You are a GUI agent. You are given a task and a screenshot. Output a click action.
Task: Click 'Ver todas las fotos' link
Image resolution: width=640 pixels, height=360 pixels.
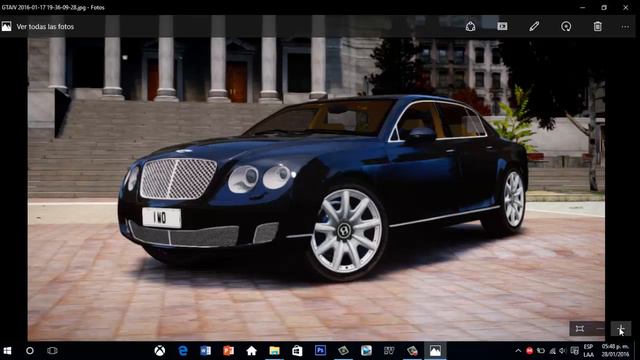(x=45, y=27)
